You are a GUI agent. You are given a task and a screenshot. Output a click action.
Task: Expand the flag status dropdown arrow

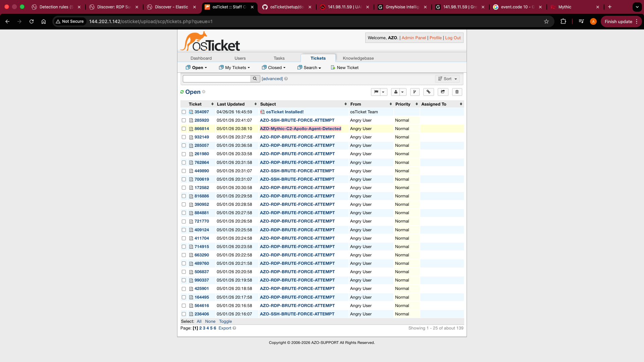pyautogui.click(x=383, y=92)
